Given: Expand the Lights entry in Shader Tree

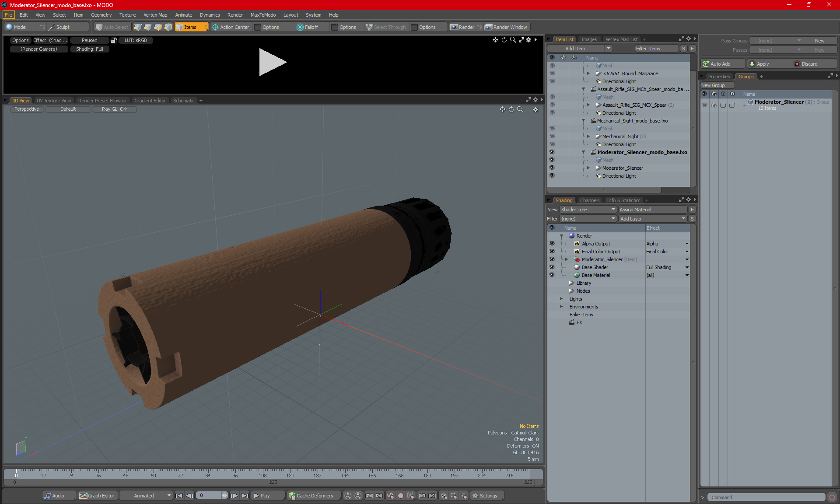Looking at the screenshot, I should 562,299.
